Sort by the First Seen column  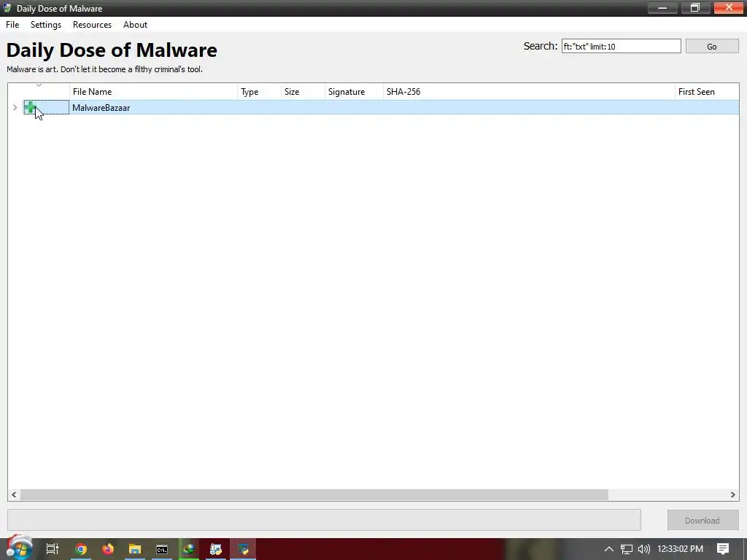click(x=707, y=91)
